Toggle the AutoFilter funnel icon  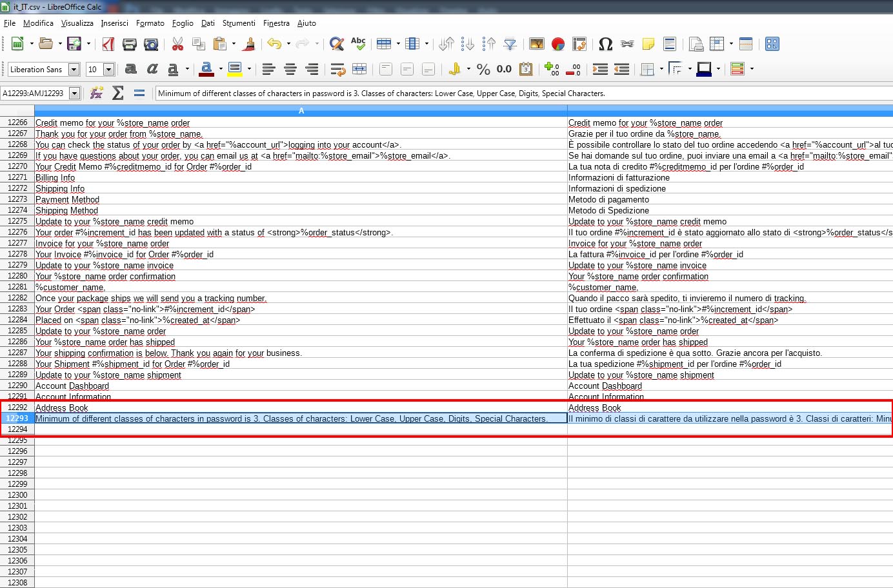(x=510, y=44)
